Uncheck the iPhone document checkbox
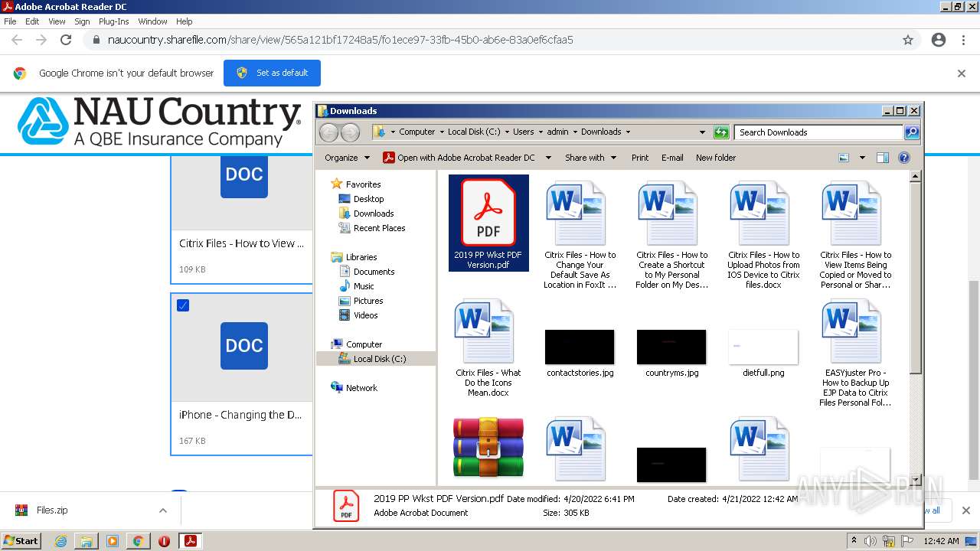This screenshot has width=980, height=551. (183, 305)
